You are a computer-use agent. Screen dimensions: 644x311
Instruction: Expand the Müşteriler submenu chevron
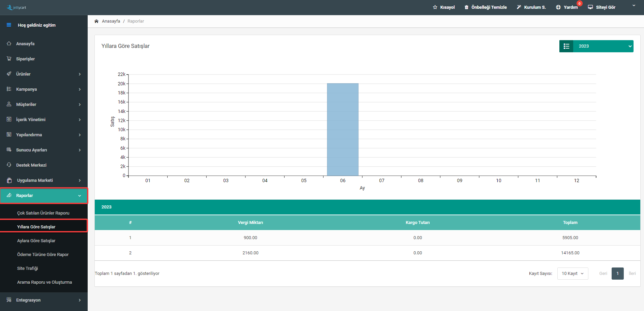click(80, 105)
